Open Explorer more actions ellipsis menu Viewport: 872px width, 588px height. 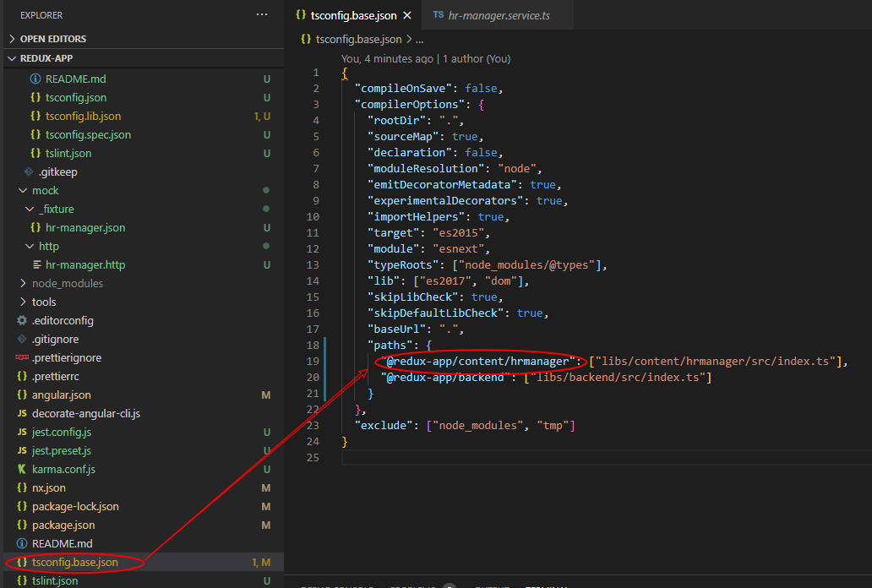pyautogui.click(x=263, y=15)
